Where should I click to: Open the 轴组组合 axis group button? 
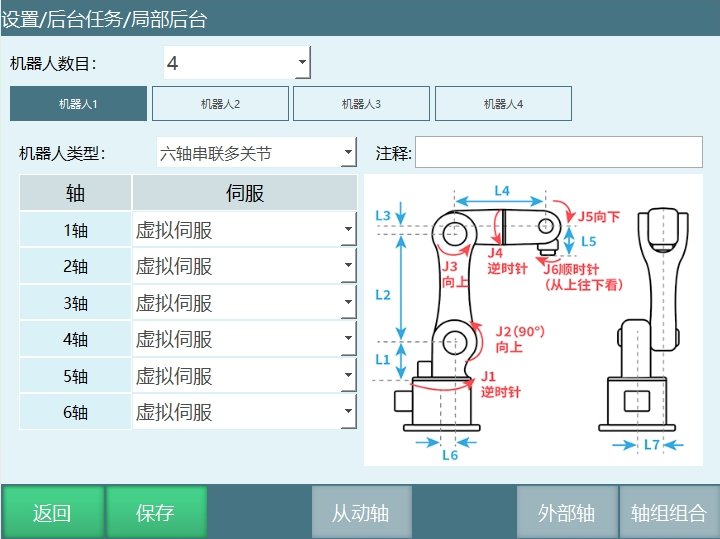click(669, 513)
